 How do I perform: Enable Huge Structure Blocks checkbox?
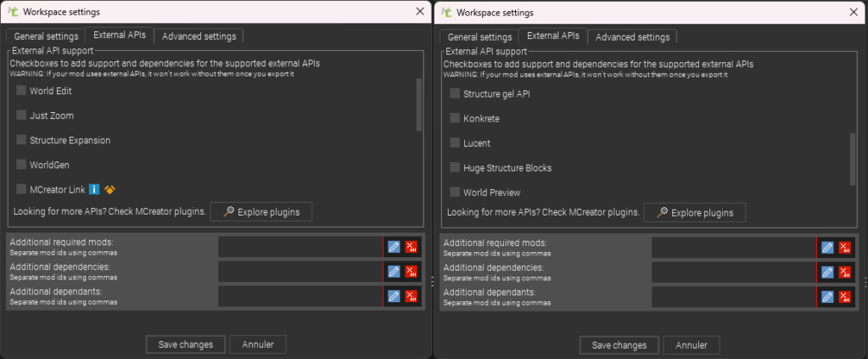tap(455, 167)
